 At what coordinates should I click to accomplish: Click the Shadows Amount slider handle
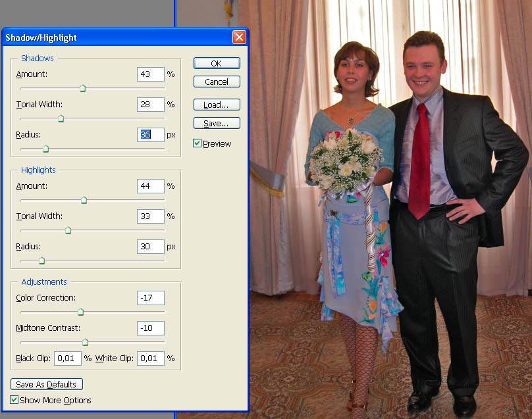(x=82, y=89)
